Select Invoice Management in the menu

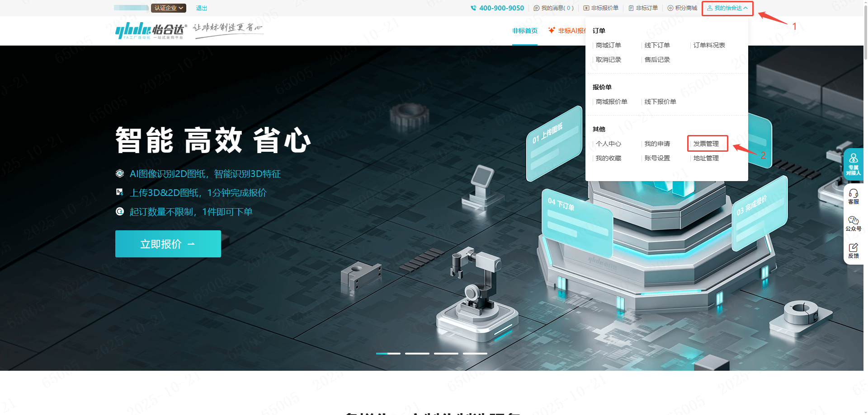706,144
